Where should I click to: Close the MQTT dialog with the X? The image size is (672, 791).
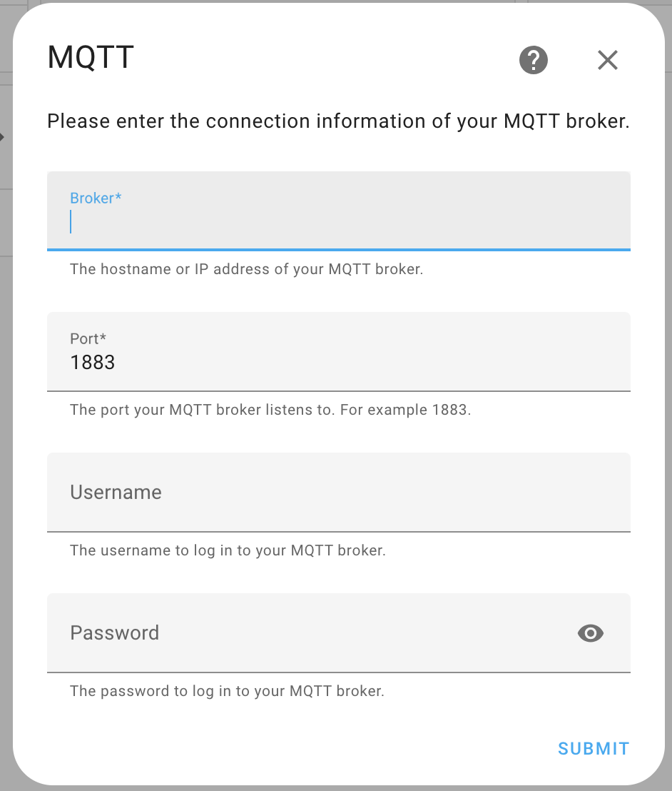608,60
